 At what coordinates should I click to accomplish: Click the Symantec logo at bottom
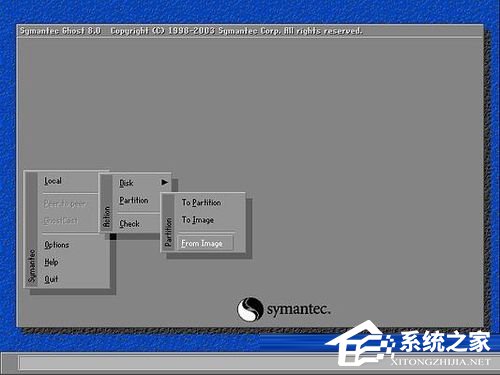pos(283,309)
